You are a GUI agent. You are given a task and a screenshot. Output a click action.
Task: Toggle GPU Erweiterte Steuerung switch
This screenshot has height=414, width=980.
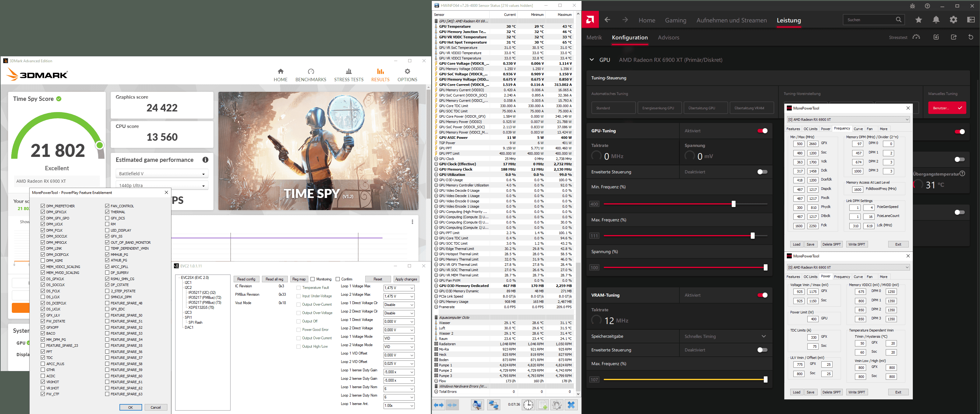coord(762,172)
